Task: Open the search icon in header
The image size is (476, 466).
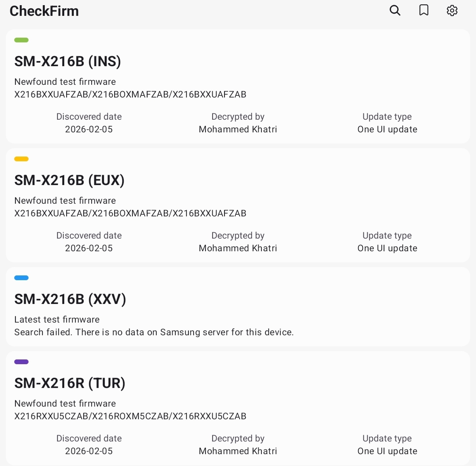Action: pyautogui.click(x=395, y=10)
